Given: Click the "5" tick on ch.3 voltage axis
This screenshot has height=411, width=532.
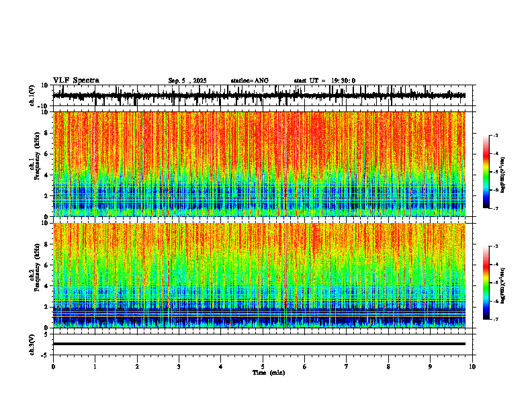Looking at the screenshot, I should tap(47, 334).
